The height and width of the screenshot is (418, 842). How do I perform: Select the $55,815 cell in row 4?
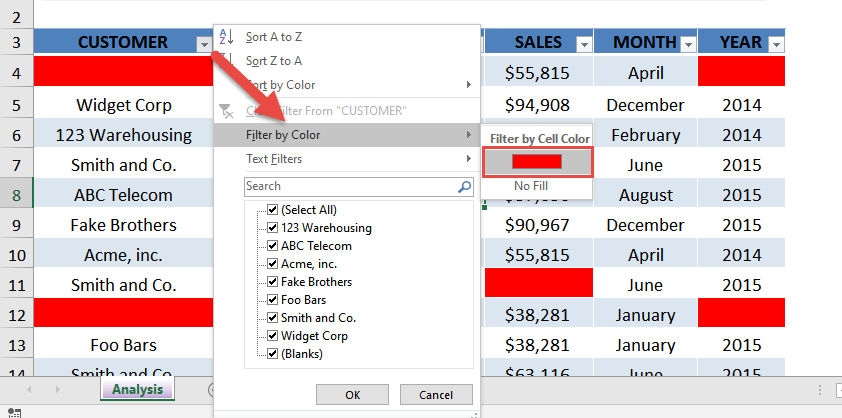(x=537, y=73)
